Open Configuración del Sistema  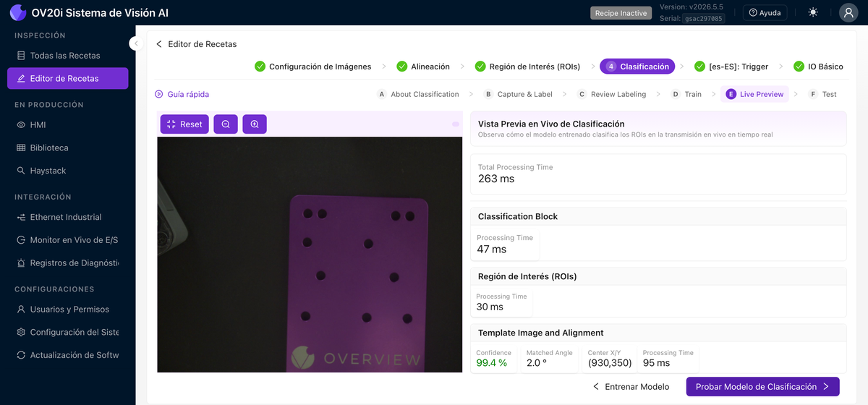tap(68, 332)
